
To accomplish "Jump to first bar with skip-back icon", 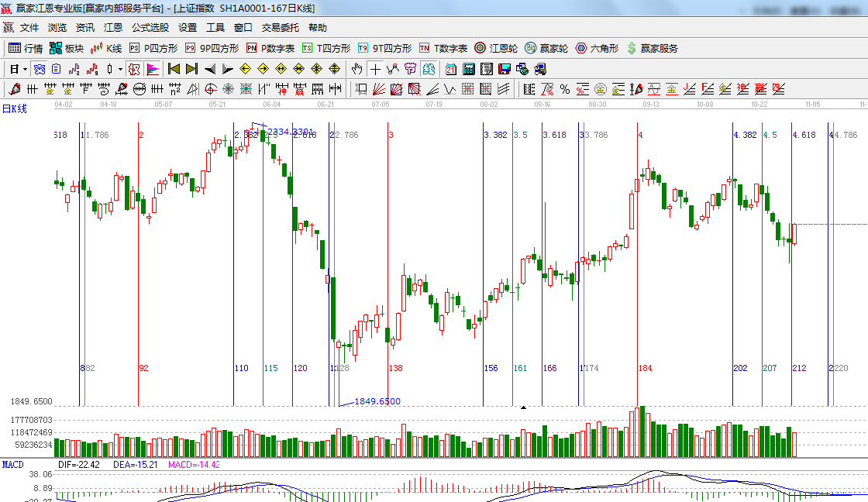I will (x=174, y=69).
